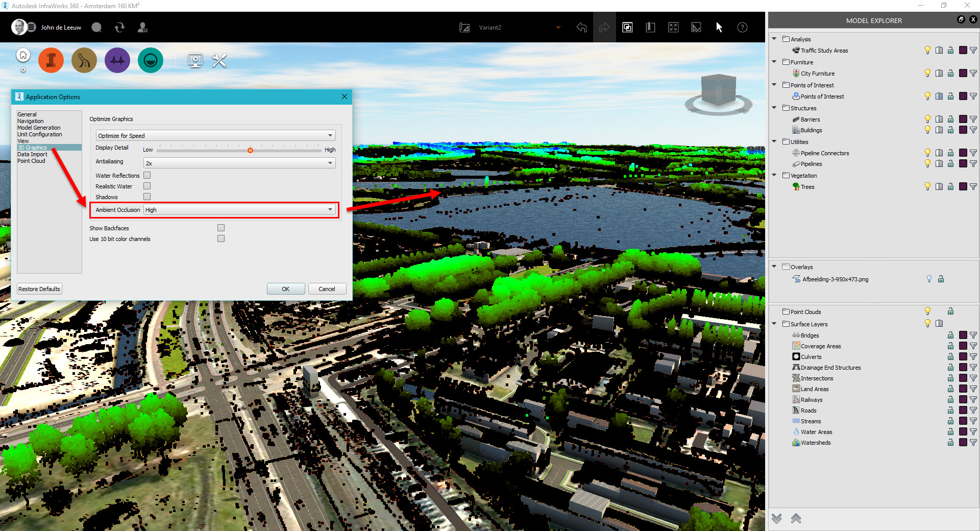Enable Water Reflections option
This screenshot has height=531, width=980.
(146, 175)
